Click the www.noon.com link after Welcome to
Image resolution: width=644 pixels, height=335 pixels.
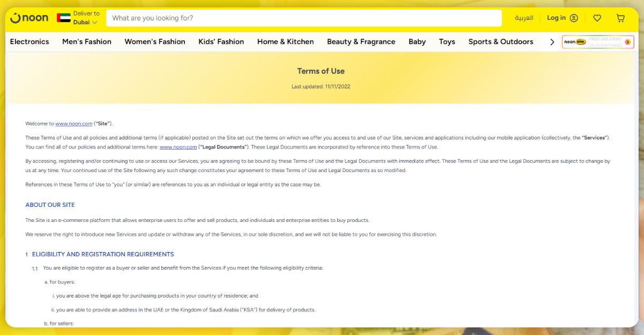pos(74,123)
